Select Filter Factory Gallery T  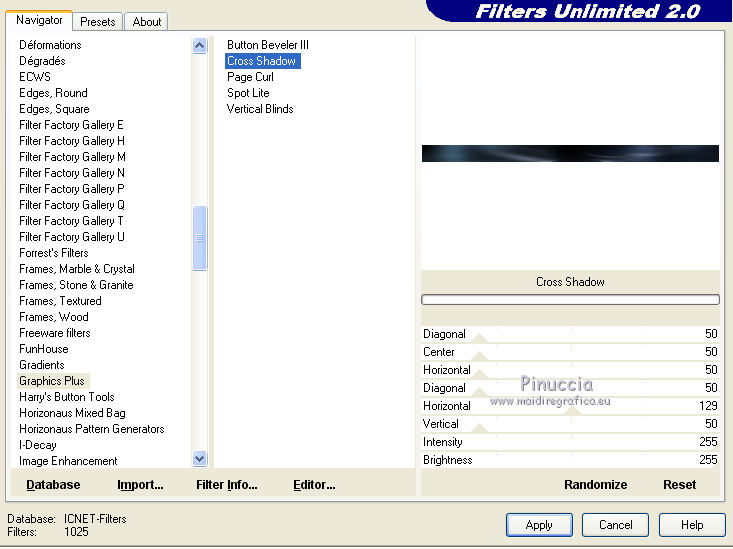(x=72, y=221)
